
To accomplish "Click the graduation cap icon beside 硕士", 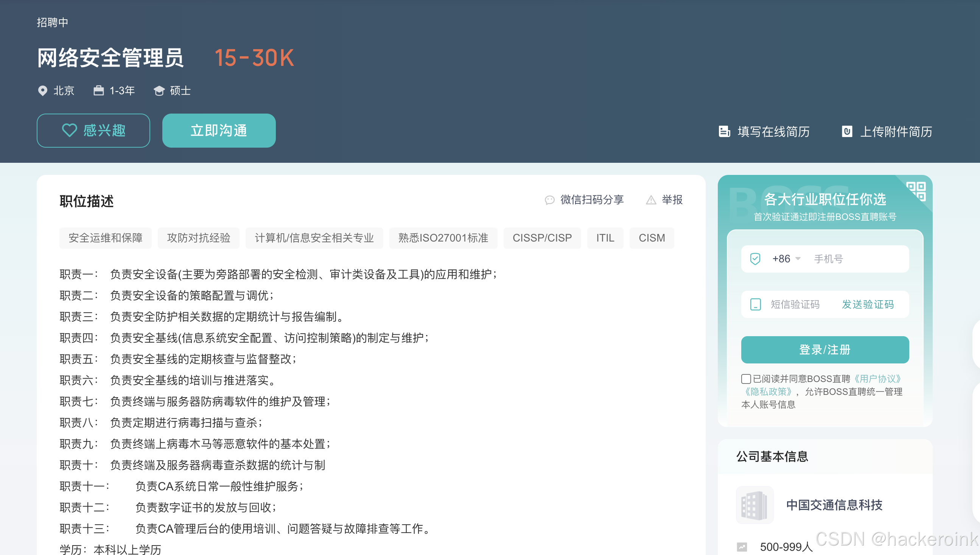I will [160, 91].
